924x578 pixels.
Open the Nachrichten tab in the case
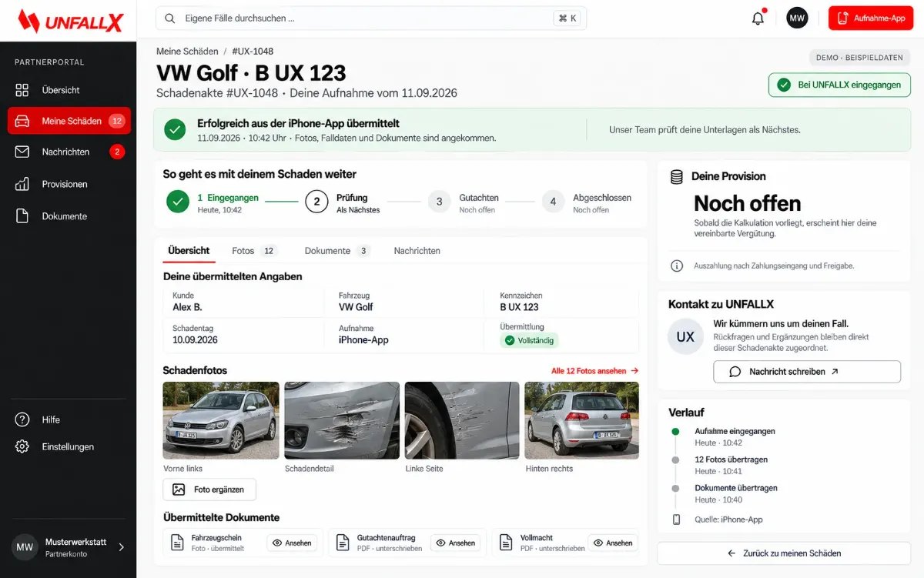(x=417, y=251)
